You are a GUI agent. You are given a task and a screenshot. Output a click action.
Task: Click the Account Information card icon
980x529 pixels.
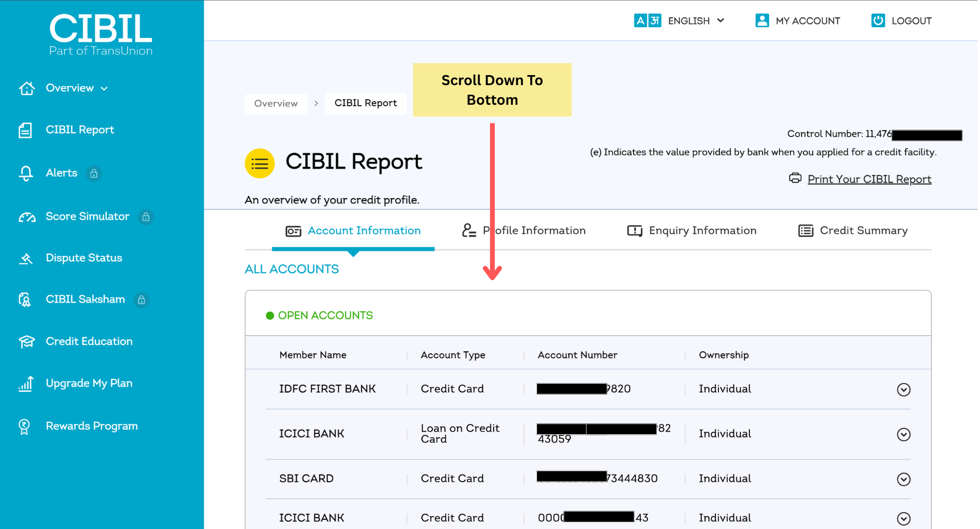click(x=293, y=231)
